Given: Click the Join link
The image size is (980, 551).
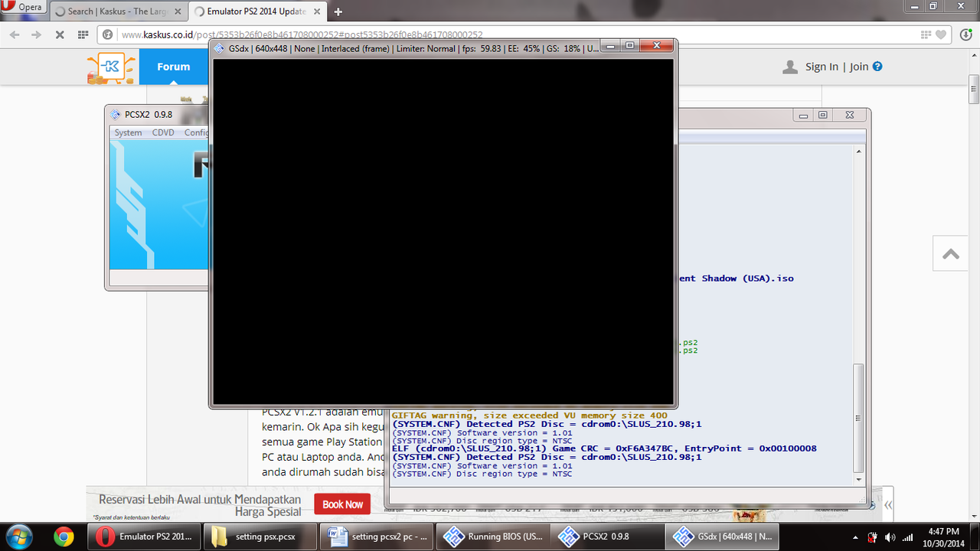Looking at the screenshot, I should (x=859, y=67).
